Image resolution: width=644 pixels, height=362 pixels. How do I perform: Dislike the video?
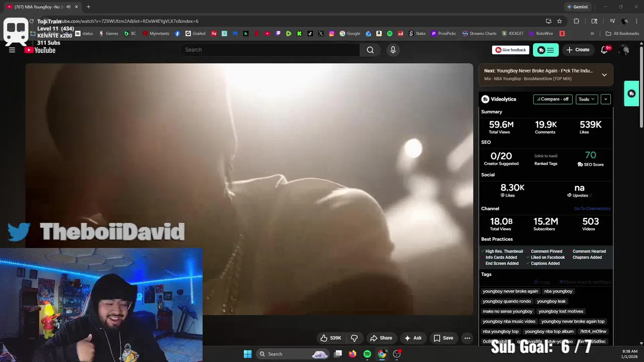(x=354, y=338)
